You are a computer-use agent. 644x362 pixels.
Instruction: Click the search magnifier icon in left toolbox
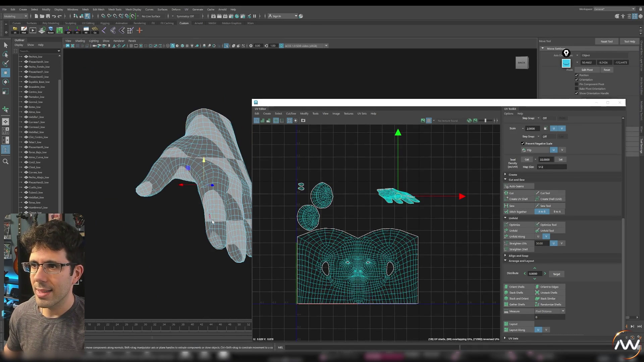[x=5, y=162]
